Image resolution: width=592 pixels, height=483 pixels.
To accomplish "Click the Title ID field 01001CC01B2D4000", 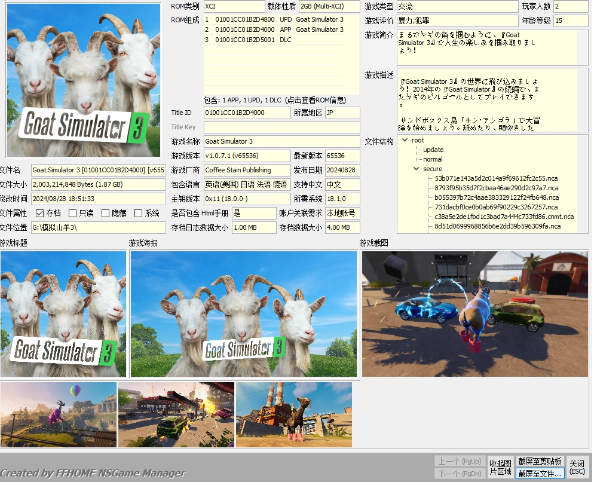I will [247, 113].
